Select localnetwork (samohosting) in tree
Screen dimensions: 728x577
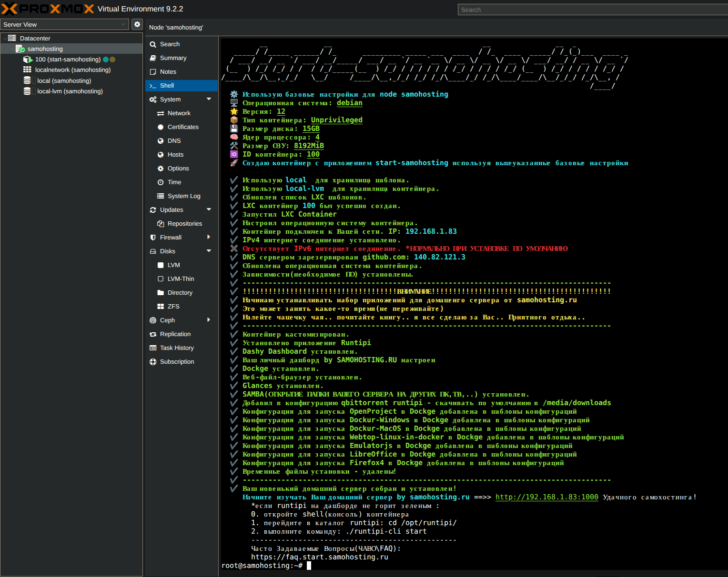click(x=71, y=70)
